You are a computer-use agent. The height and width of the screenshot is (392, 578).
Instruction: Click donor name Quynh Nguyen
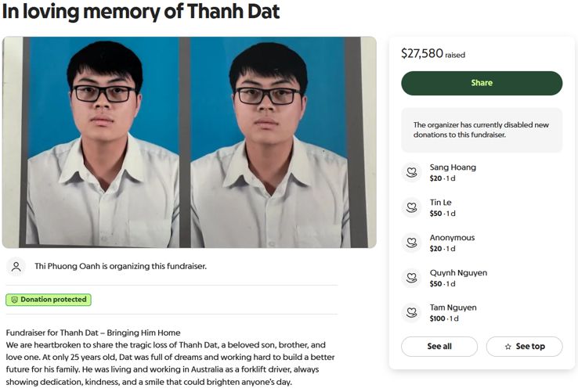click(x=458, y=273)
